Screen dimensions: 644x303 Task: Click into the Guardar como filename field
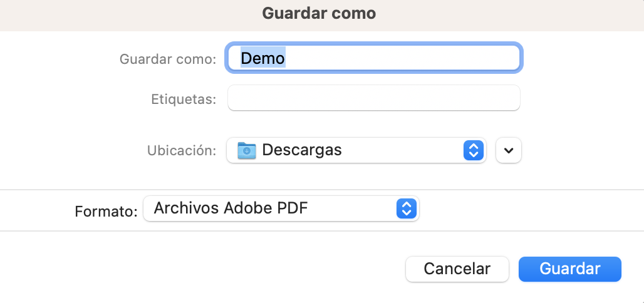coord(374,58)
